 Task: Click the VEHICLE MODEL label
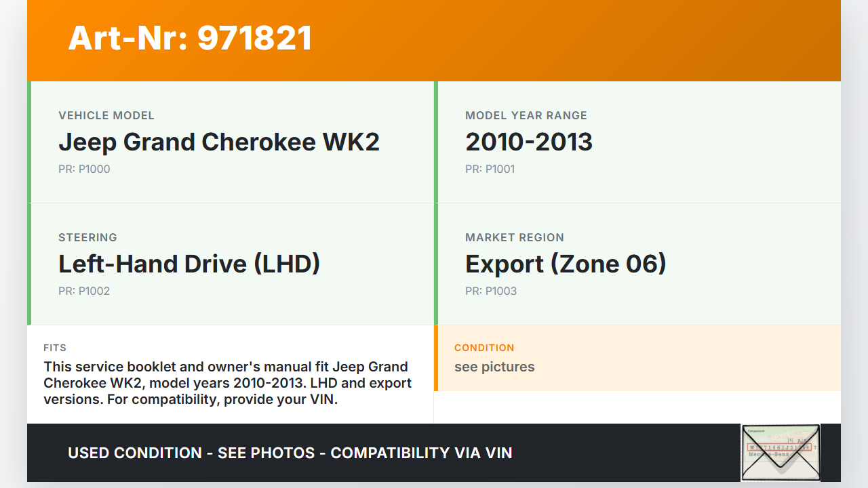click(106, 116)
